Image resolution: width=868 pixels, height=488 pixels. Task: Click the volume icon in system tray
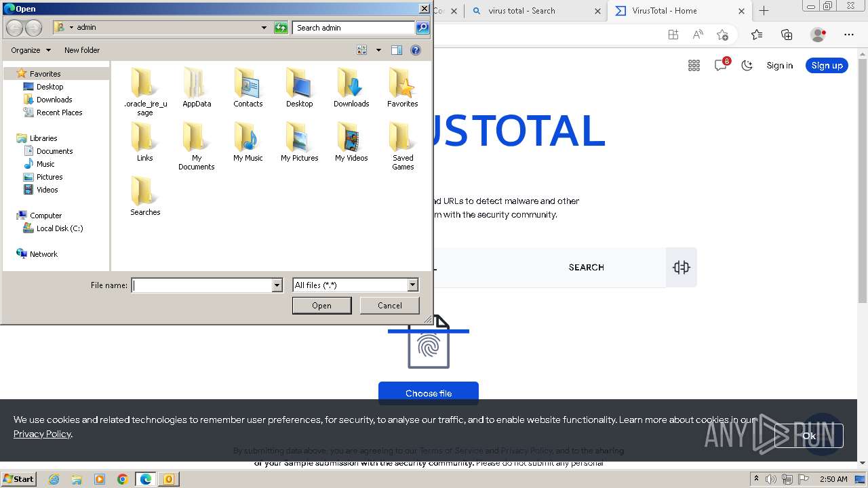(x=771, y=479)
